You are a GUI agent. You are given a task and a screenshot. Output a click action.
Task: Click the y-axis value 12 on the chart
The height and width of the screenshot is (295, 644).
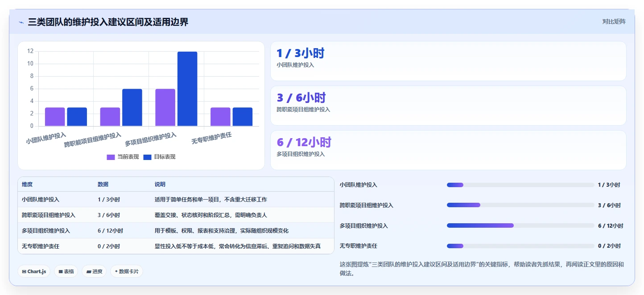click(x=30, y=51)
